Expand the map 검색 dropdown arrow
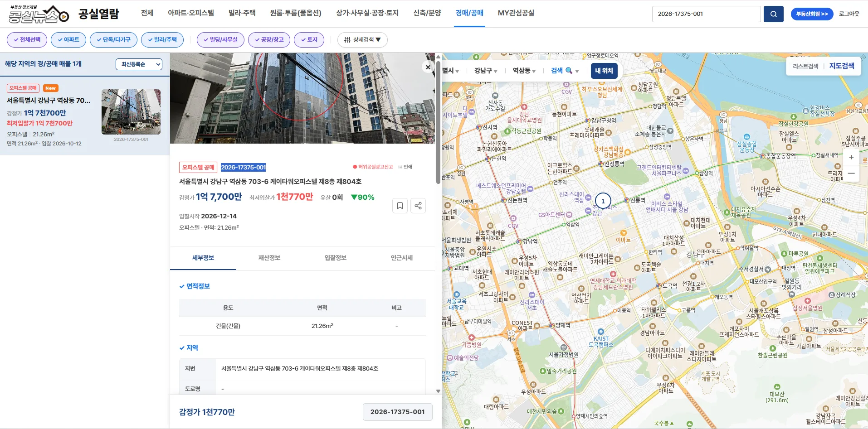This screenshot has height=429, width=868. pos(577,71)
